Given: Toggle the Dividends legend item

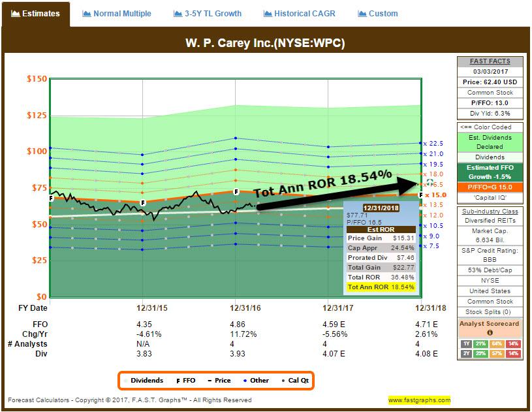Looking at the screenshot, I should coord(144,381).
